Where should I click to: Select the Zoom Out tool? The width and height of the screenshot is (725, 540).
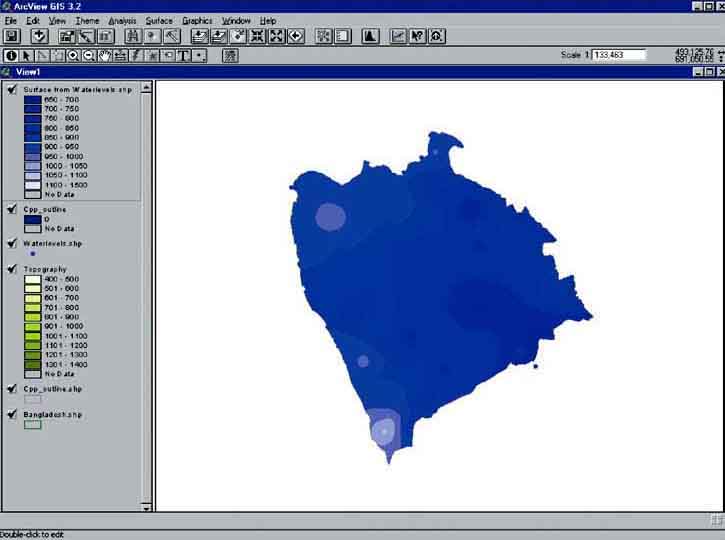click(89, 56)
